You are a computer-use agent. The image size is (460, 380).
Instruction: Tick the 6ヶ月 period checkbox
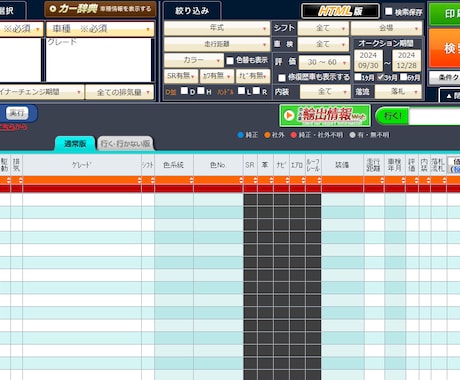pos(403,77)
